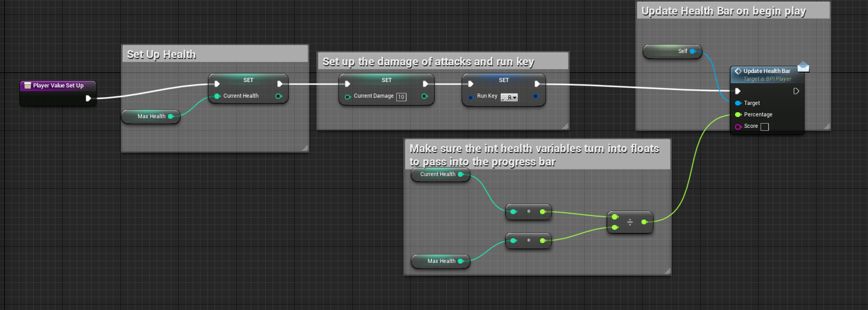Click the Player Value Set Up event icon
868x310 pixels.
coord(28,86)
